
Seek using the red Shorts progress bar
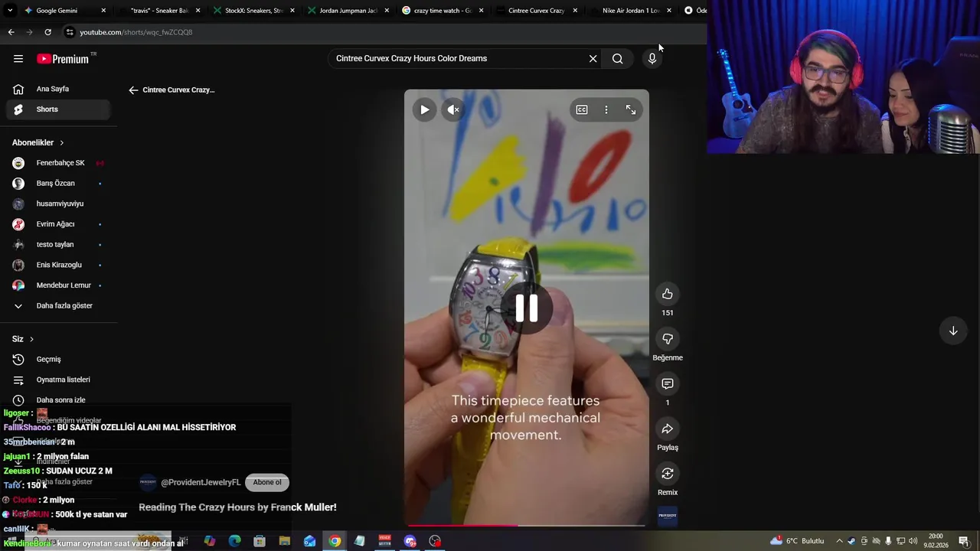tap(527, 526)
